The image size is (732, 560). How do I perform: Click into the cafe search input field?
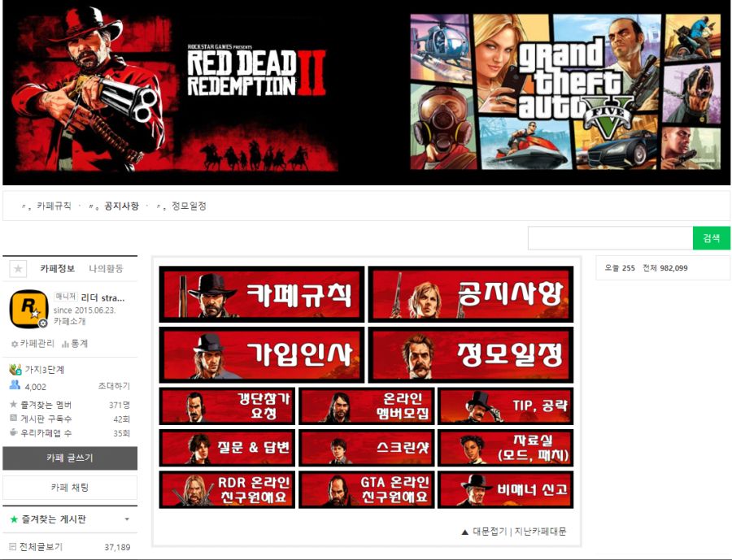pyautogui.click(x=611, y=238)
